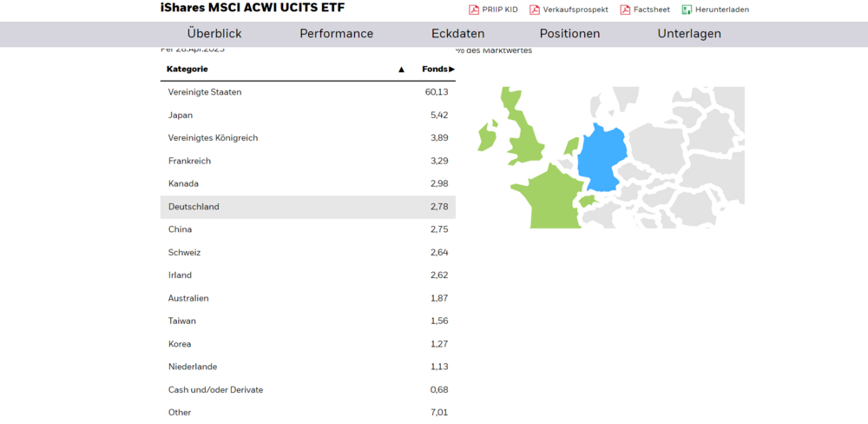Click the iShares MSCI ACWI UCITS ETF title
Screen dimensions: 868x424
point(253,8)
